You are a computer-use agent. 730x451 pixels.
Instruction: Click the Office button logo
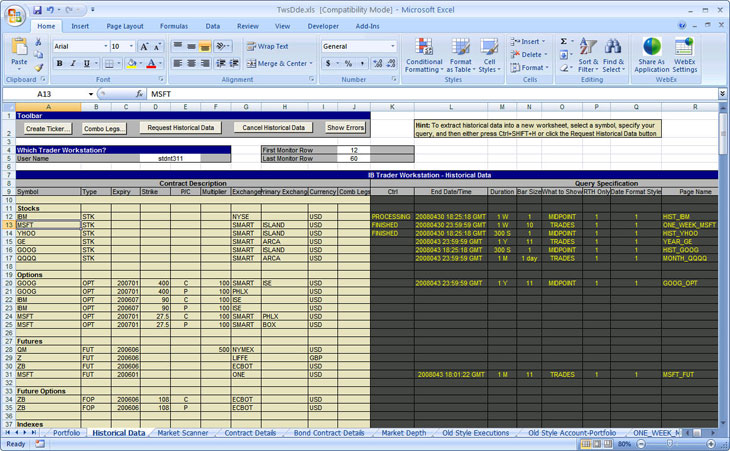(15, 15)
